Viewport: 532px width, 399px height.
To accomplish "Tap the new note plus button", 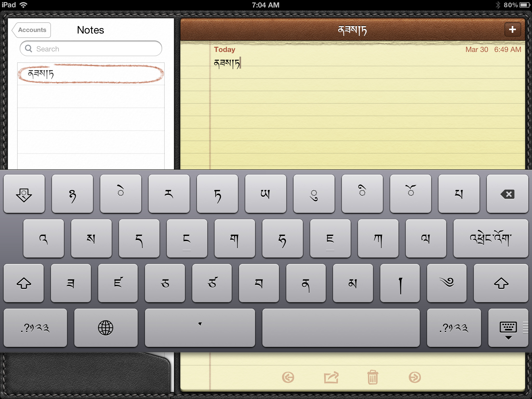I will click(x=513, y=29).
